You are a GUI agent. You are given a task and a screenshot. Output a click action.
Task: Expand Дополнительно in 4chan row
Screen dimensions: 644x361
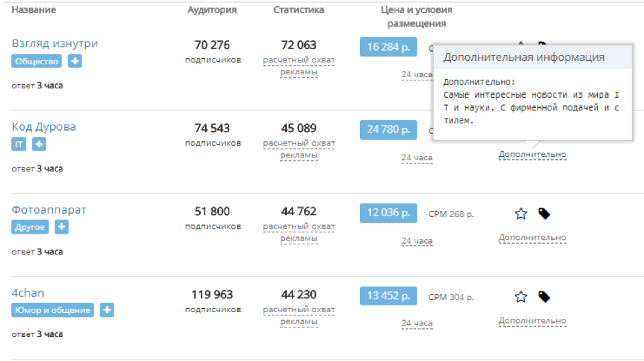click(532, 320)
